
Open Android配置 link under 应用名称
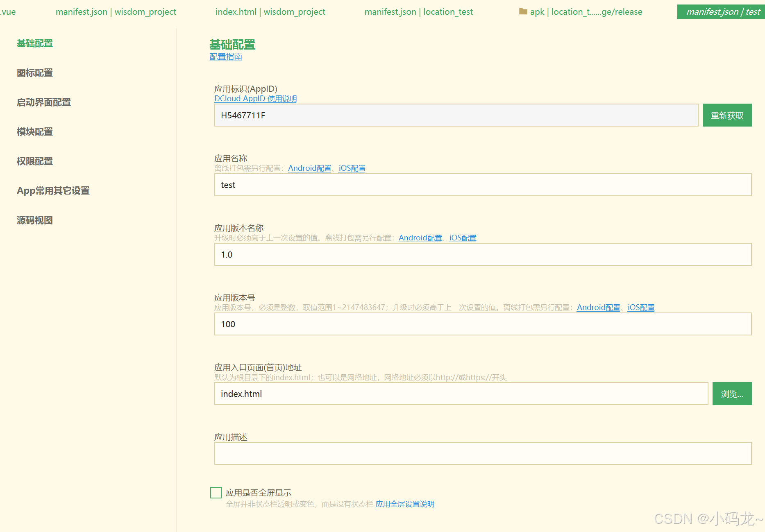pos(310,168)
